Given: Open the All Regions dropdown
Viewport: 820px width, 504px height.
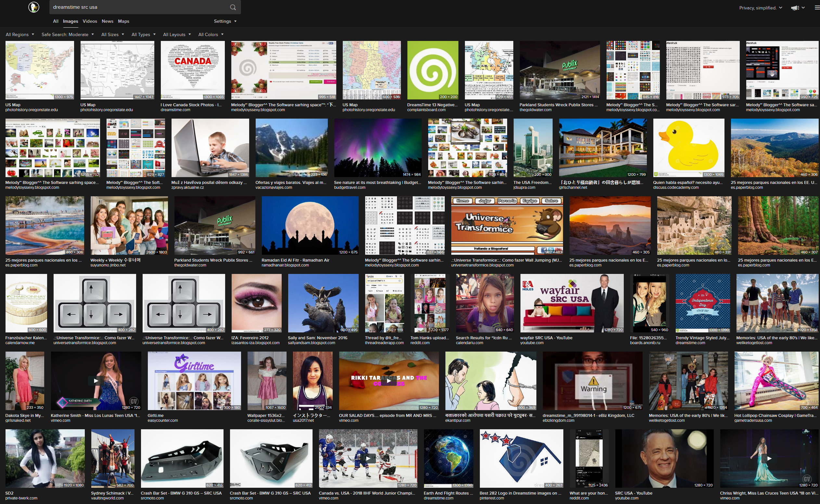Looking at the screenshot, I should (x=20, y=34).
